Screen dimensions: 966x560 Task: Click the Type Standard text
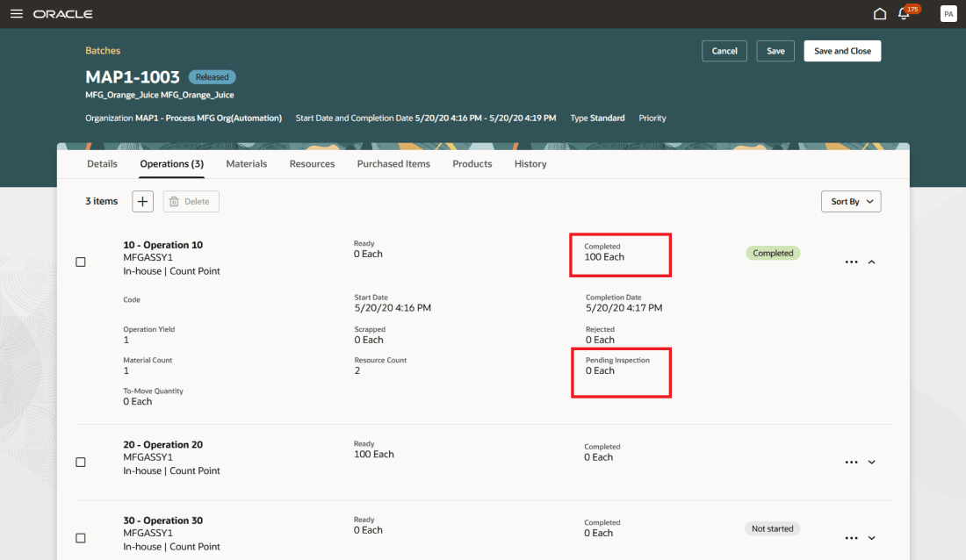(x=597, y=118)
